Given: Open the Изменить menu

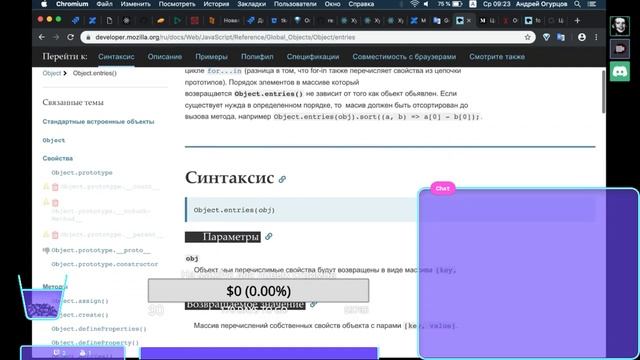Looking at the screenshot, I should (136, 4).
